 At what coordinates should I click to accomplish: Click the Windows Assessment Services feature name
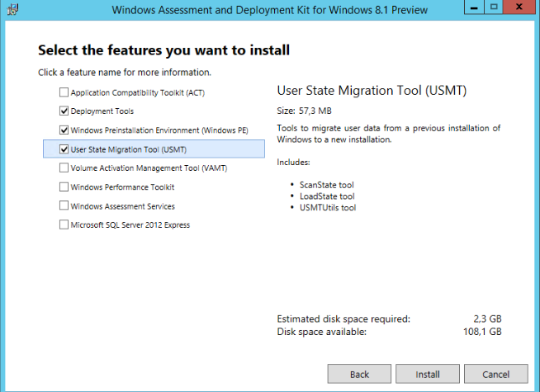pyautogui.click(x=122, y=206)
